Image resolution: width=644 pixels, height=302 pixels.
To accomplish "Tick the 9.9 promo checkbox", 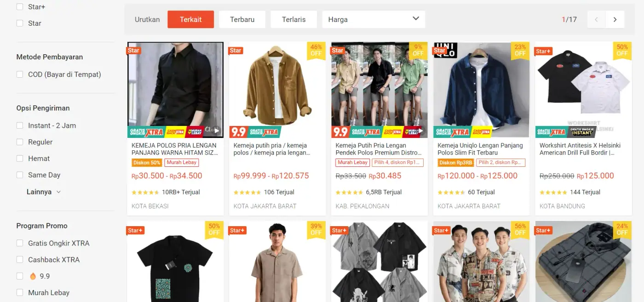I will coord(20,276).
